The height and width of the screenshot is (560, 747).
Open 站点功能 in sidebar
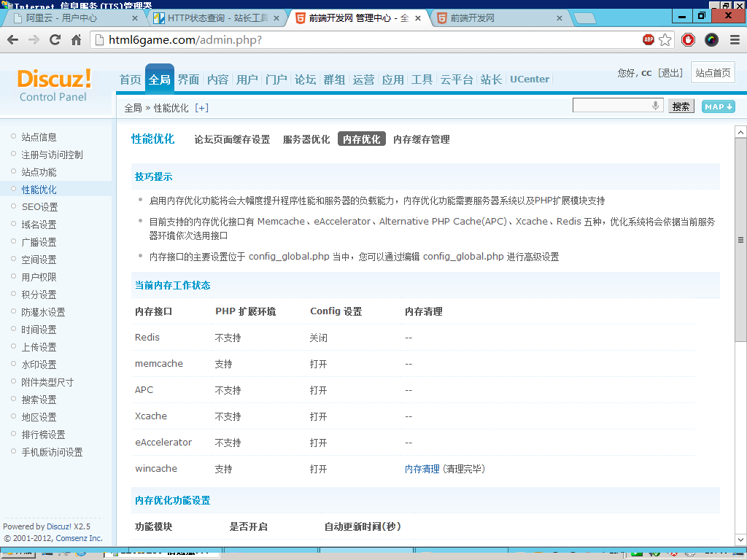(x=39, y=172)
